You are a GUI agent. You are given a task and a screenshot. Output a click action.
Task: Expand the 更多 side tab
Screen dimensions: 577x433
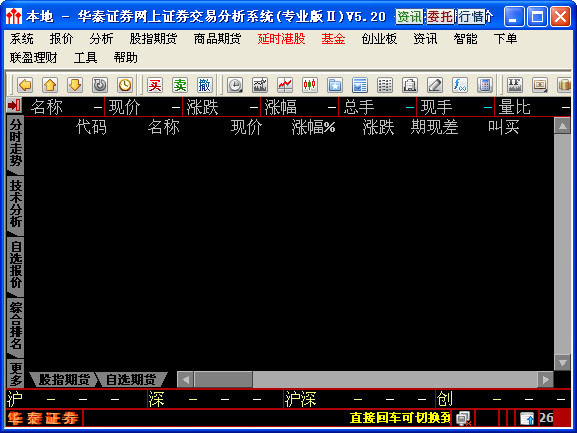[x=15, y=374]
